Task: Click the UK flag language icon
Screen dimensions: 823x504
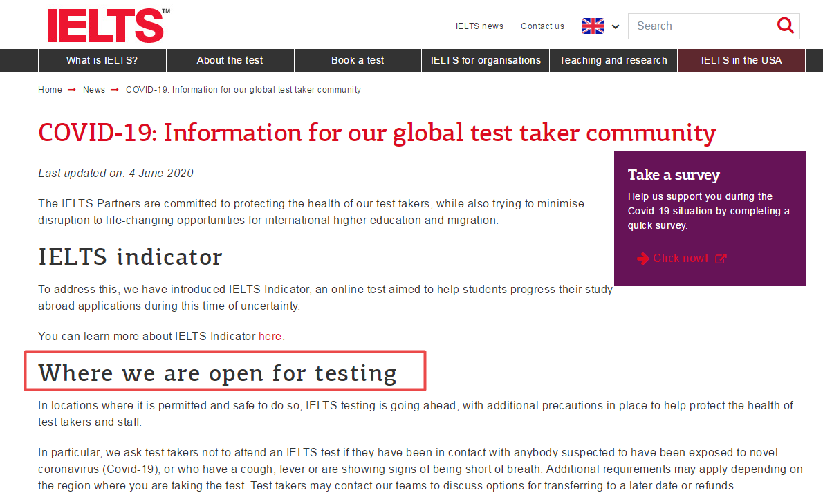Action: pyautogui.click(x=593, y=26)
